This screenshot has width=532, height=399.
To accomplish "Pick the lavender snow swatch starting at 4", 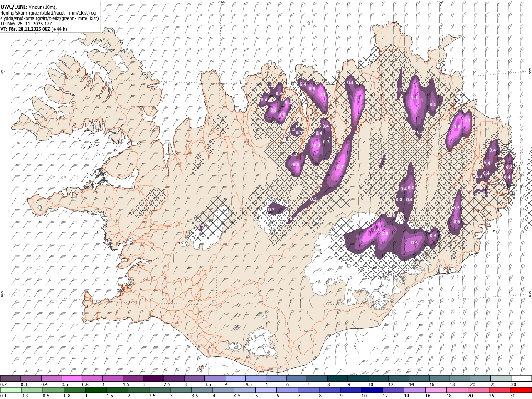I will pyautogui.click(x=235, y=378).
